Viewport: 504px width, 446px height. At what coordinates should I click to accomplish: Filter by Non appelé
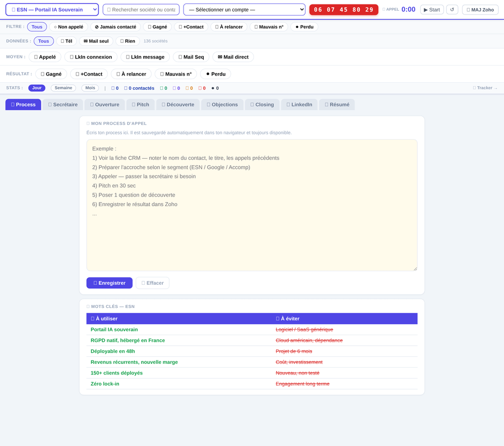69,27
